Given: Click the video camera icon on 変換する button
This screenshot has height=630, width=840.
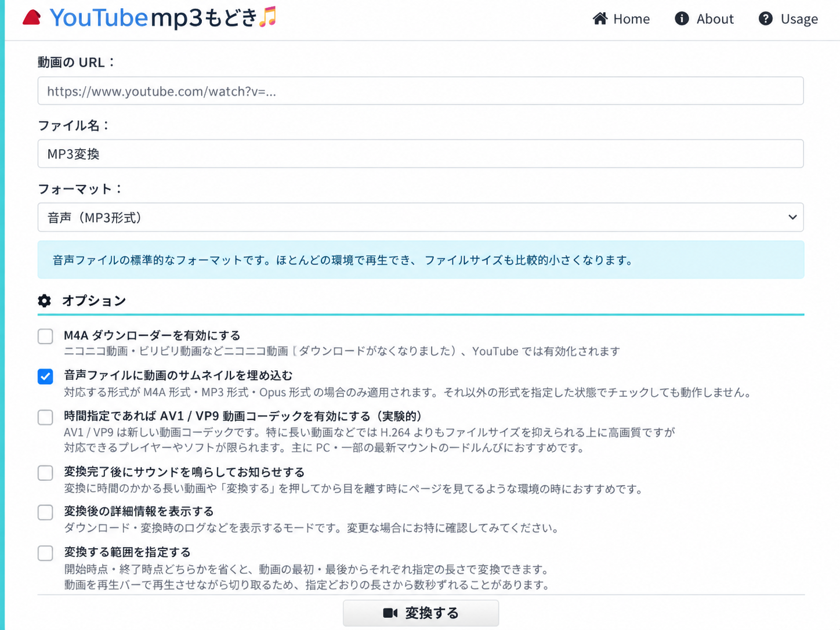Looking at the screenshot, I should coord(390,613).
